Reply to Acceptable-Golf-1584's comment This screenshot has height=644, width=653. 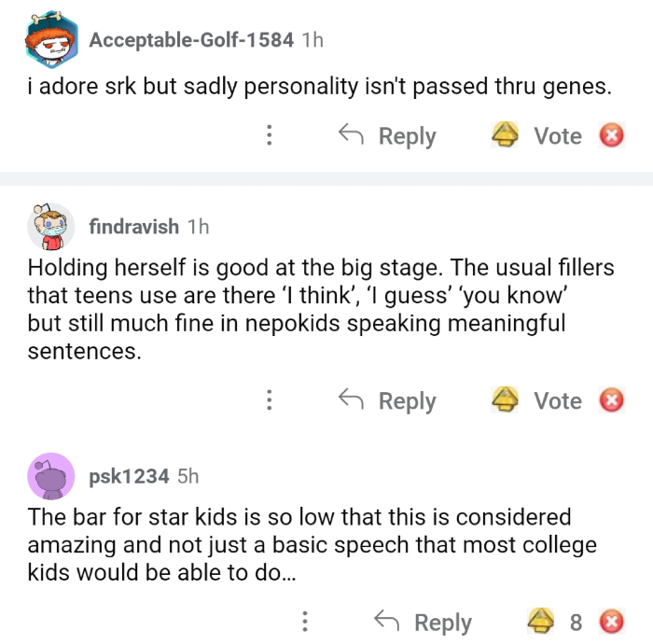point(387,136)
